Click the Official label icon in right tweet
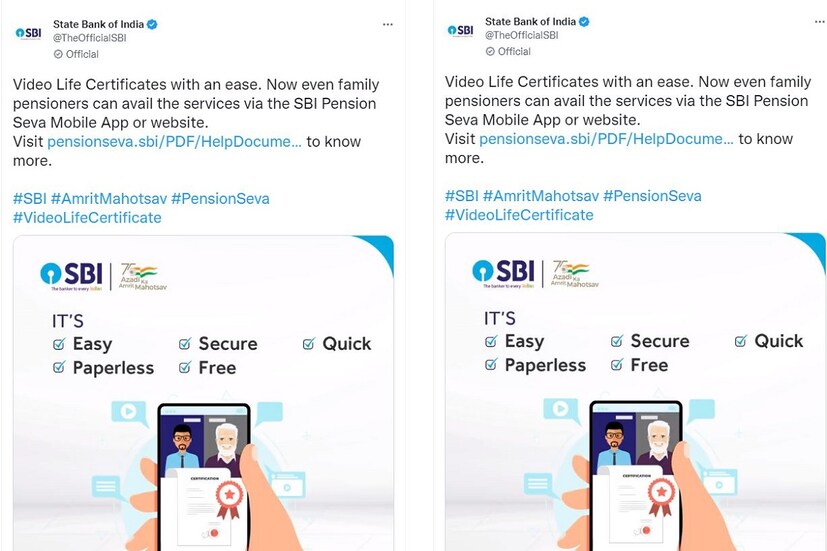Screen dimensions: 827x551 pyautogui.click(x=490, y=52)
